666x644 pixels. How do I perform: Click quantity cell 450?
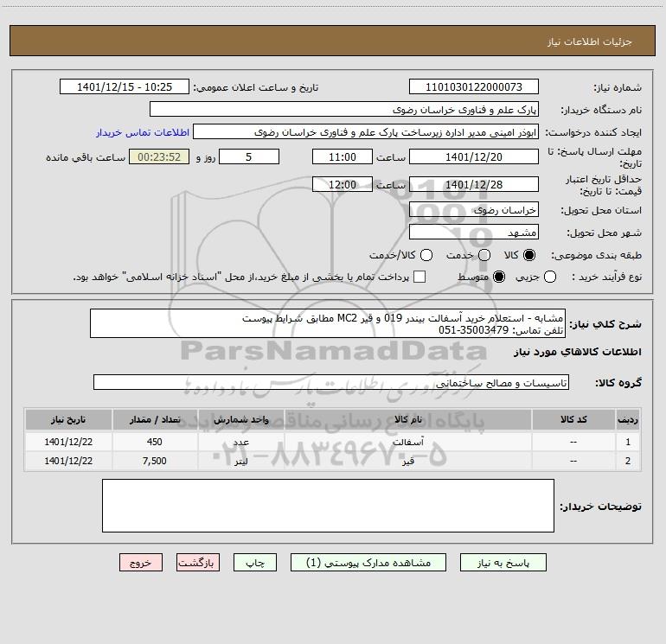point(155,442)
